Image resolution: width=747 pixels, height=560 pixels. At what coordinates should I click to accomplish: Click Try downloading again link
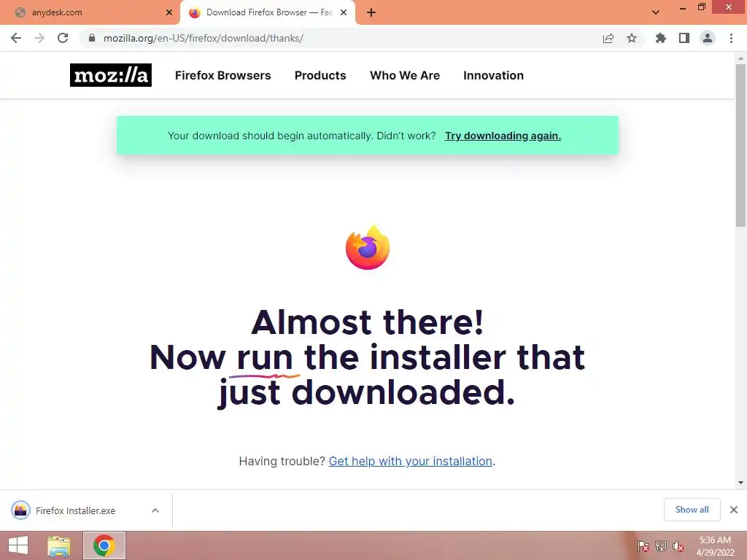503,136
